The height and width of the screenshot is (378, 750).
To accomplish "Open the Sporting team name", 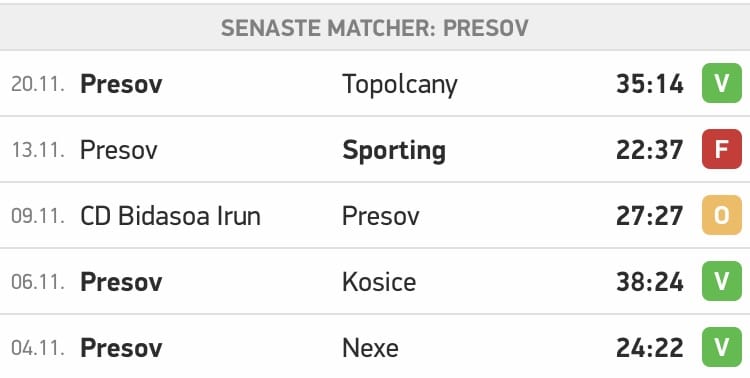I will pos(394,151).
